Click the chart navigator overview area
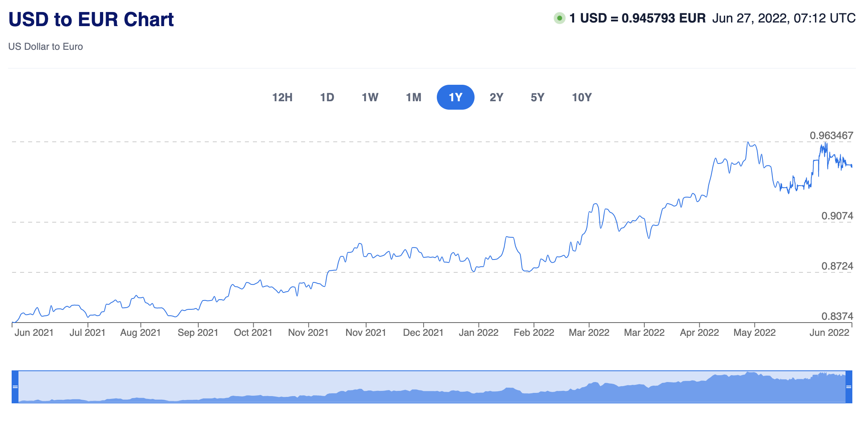This screenshot has width=868, height=421. point(432,387)
